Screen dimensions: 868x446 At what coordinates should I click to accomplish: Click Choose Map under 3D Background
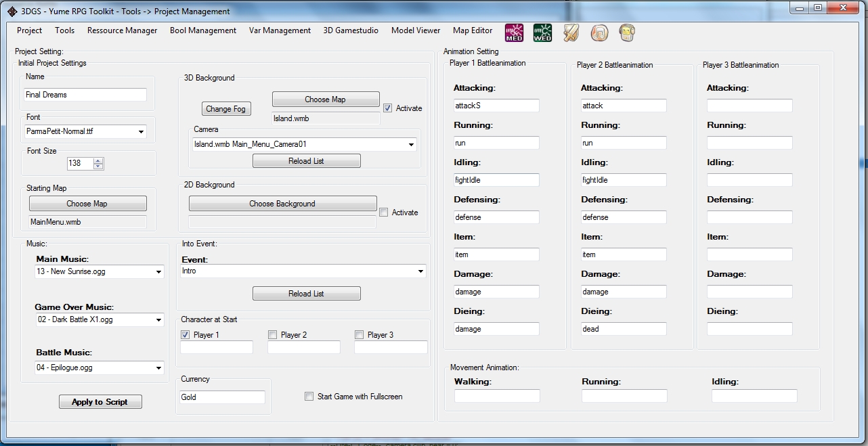(326, 99)
